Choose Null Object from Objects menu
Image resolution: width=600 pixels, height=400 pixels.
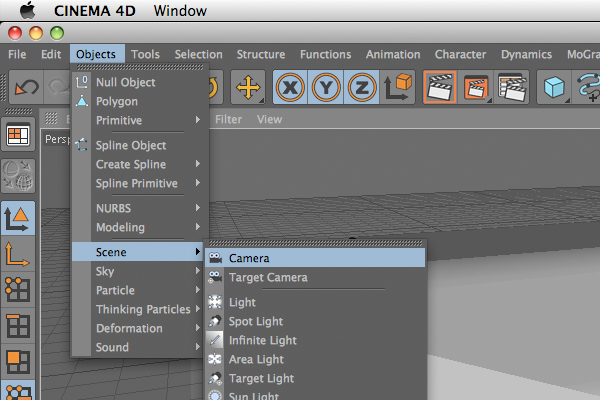tap(138, 82)
